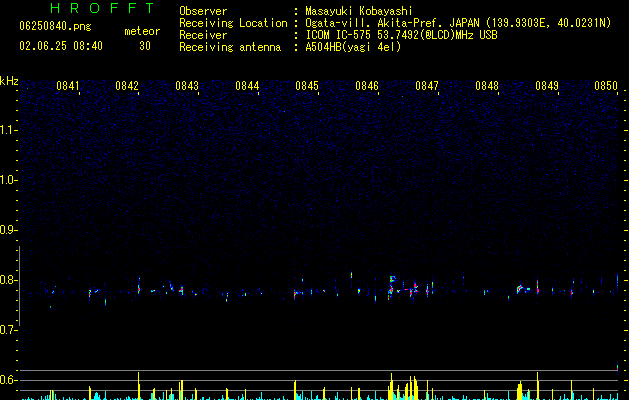Screen dimensions: 629x400
Task: Click the 1.0 kHz axis label
Action: 9,180
